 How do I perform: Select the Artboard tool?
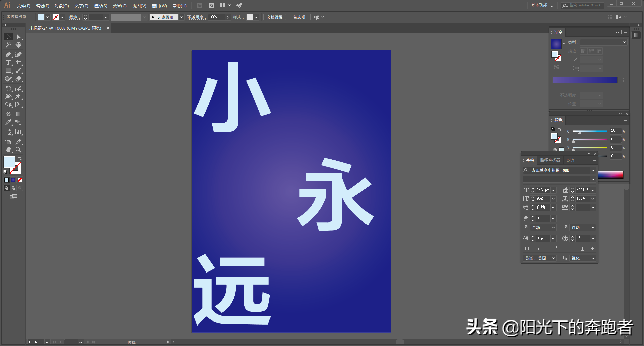coord(8,142)
